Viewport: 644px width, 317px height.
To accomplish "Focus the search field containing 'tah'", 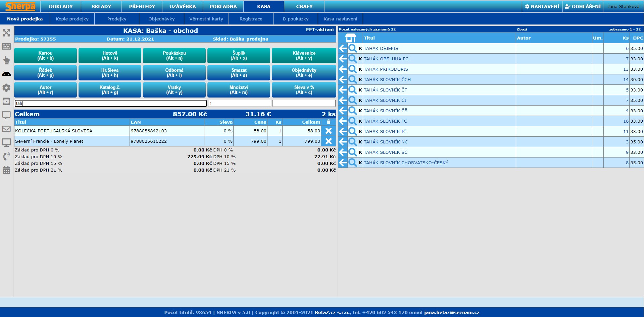I will pyautogui.click(x=110, y=103).
